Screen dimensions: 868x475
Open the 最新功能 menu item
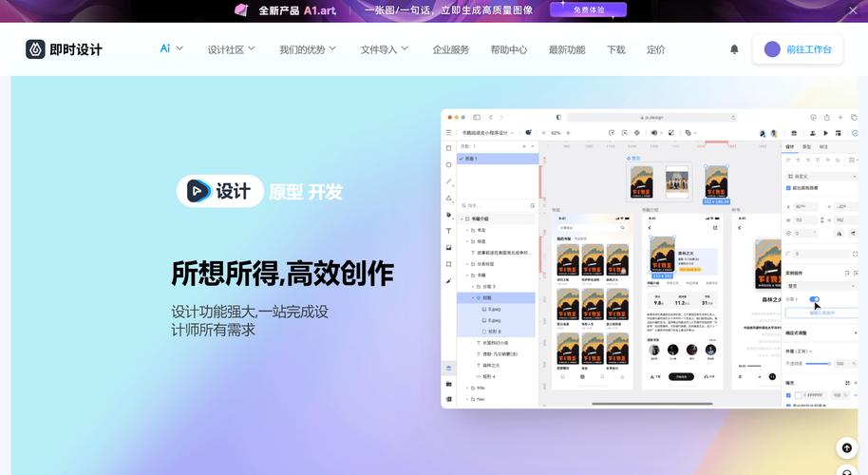pos(567,49)
